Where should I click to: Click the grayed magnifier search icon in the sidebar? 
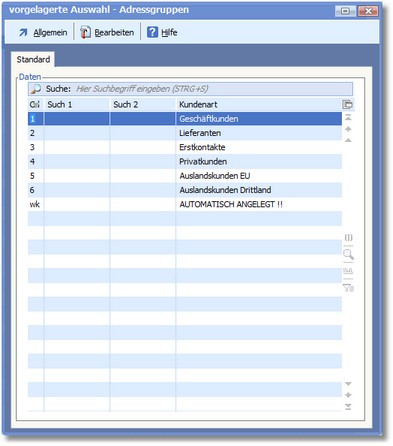coord(348,254)
